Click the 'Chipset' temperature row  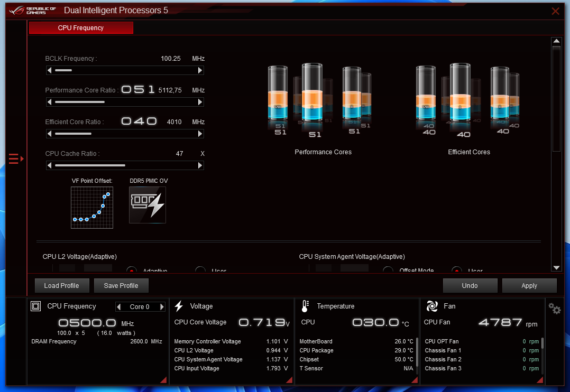click(x=356, y=359)
